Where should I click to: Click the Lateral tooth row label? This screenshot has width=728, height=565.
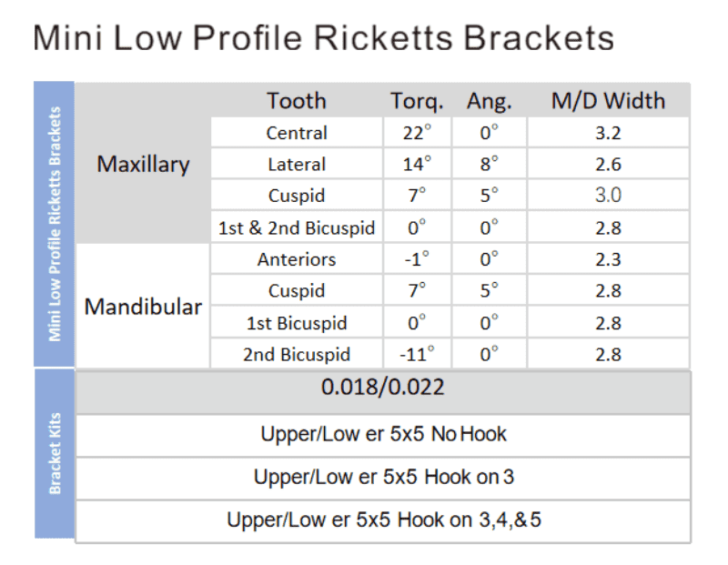(297, 165)
